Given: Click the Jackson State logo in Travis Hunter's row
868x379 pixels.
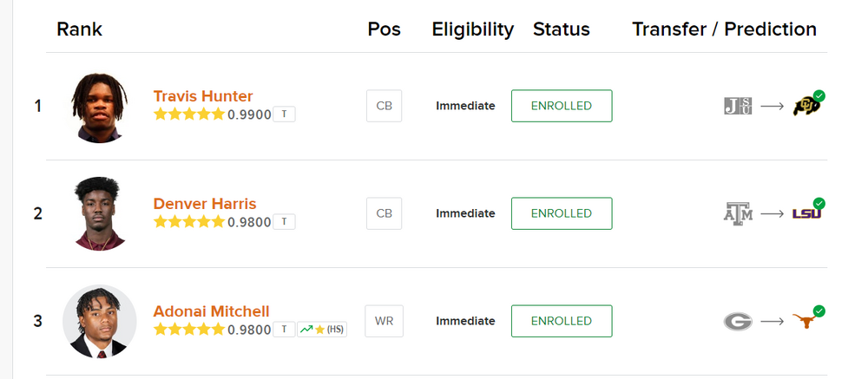Looking at the screenshot, I should point(738,106).
